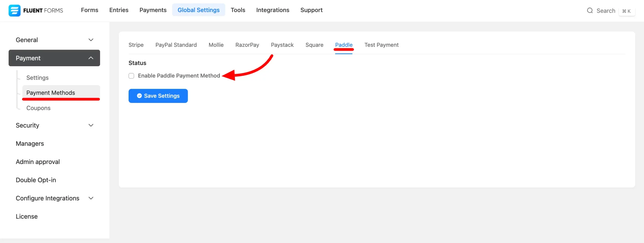The height and width of the screenshot is (243, 644).
Task: Open the Test Payment tab
Action: click(x=381, y=45)
